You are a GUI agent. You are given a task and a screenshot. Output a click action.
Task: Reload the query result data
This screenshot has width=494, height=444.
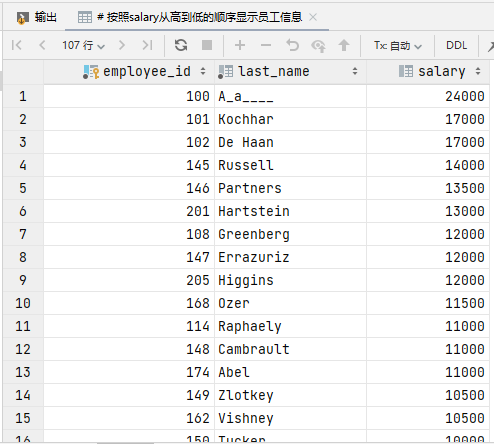[x=181, y=45]
